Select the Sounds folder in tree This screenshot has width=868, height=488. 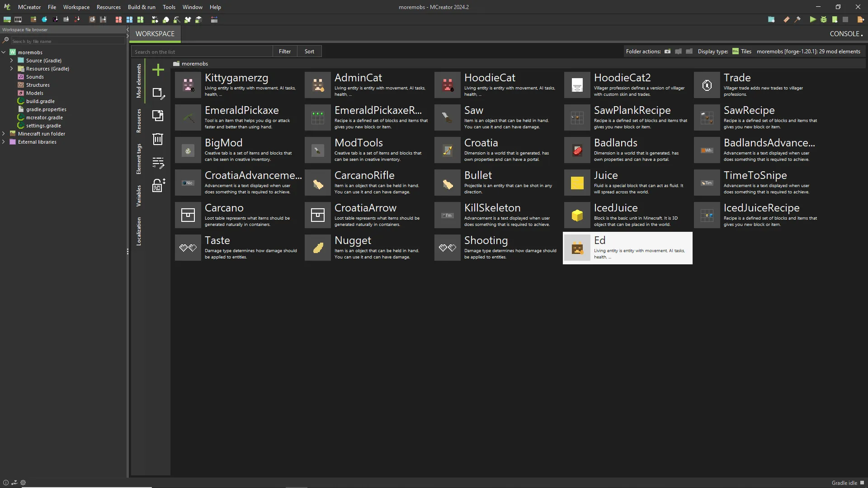pos(35,77)
